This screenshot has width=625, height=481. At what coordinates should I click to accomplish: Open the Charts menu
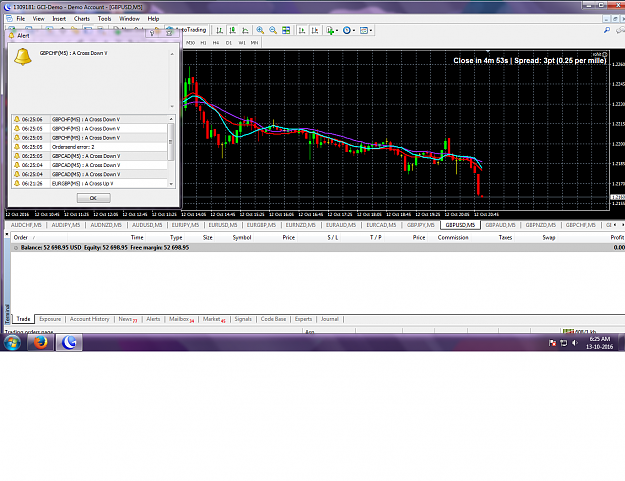pyautogui.click(x=82, y=19)
